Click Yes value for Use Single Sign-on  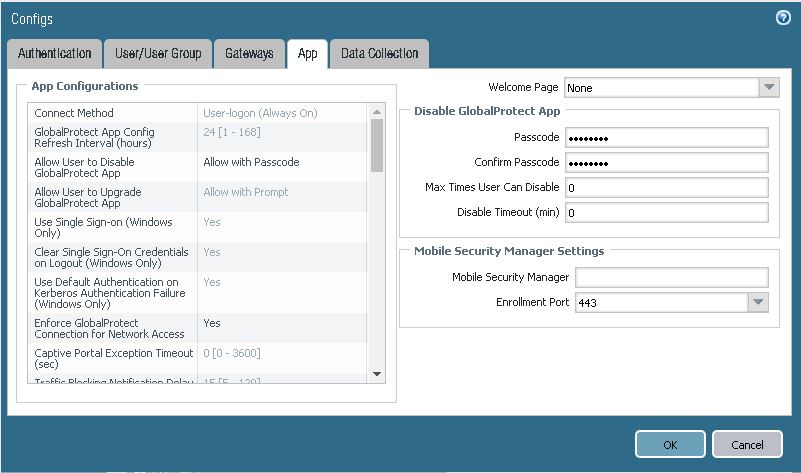[212, 222]
